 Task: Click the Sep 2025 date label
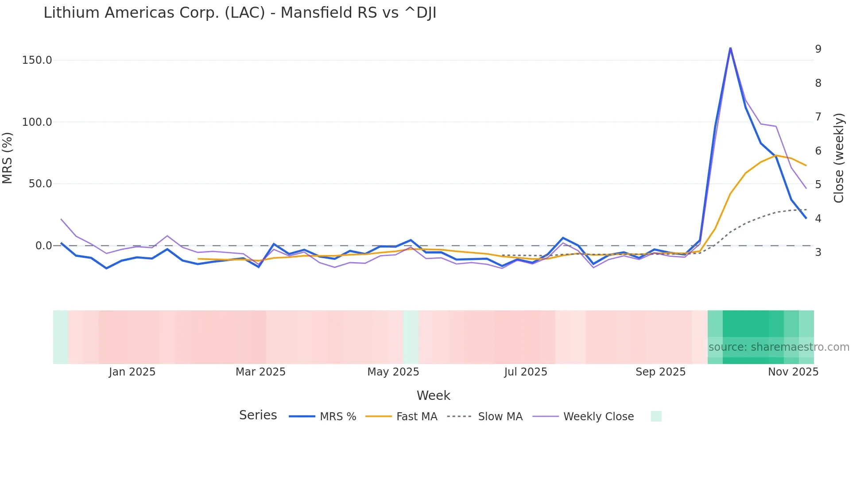point(660,372)
